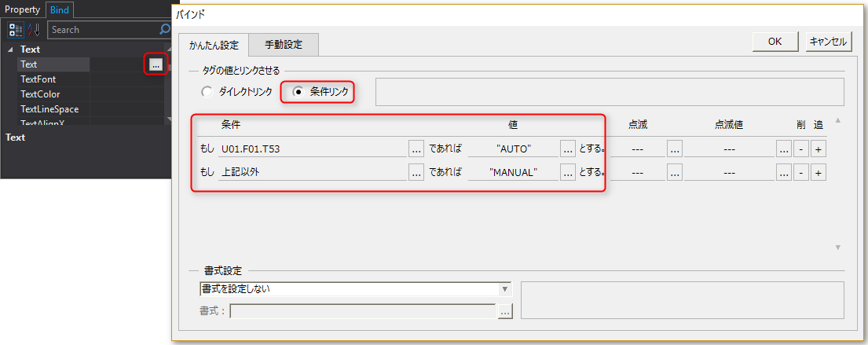Click the Search input field

click(x=102, y=30)
